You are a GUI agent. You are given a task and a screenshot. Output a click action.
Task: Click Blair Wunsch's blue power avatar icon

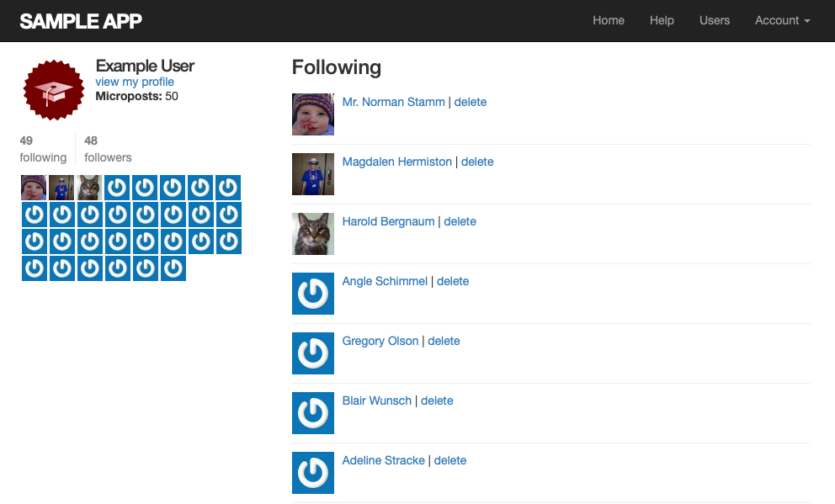click(313, 413)
